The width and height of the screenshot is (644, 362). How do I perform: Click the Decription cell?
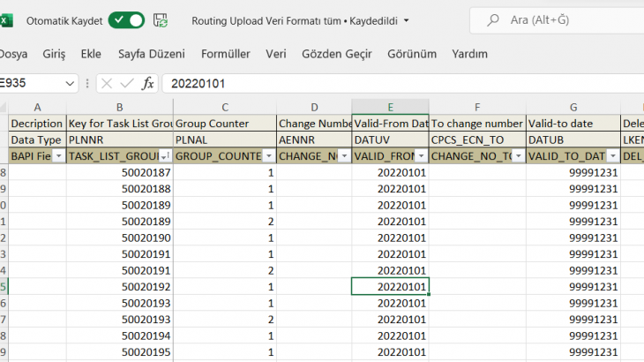point(37,124)
